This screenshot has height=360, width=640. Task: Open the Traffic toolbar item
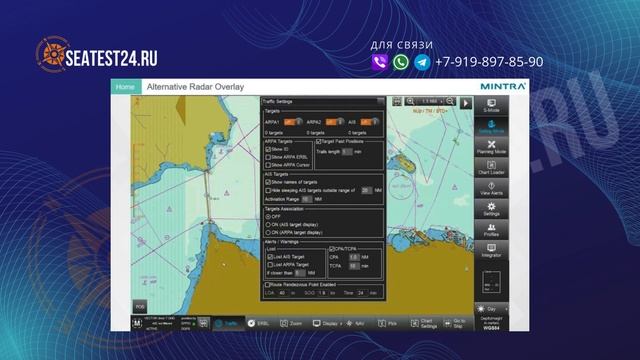coord(227,323)
